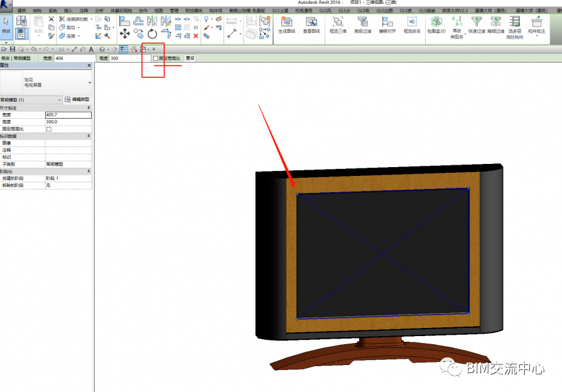The width and height of the screenshot is (562, 392).
Task: Click the Offset tool icon
Action: 138,21
